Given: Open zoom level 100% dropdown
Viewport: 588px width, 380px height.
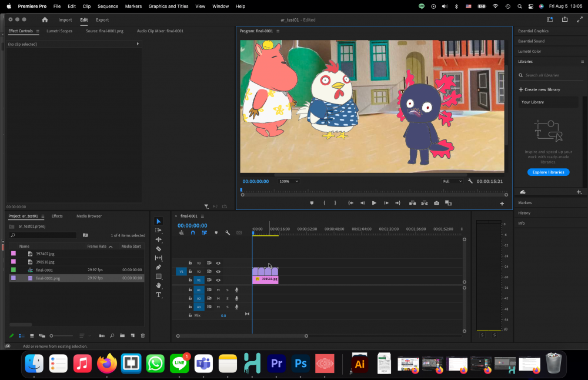Looking at the screenshot, I should point(288,181).
